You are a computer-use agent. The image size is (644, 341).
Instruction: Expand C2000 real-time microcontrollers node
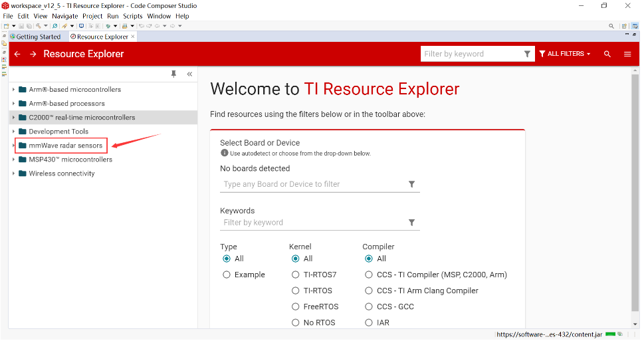click(13, 118)
